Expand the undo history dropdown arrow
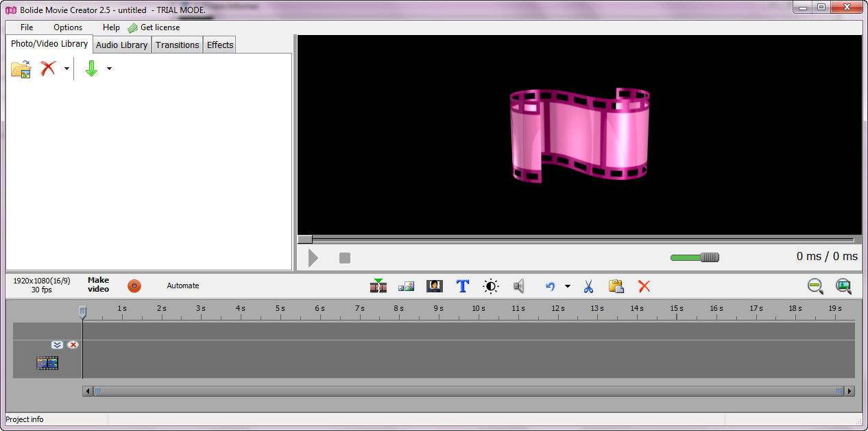The width and height of the screenshot is (868, 431). [x=567, y=286]
